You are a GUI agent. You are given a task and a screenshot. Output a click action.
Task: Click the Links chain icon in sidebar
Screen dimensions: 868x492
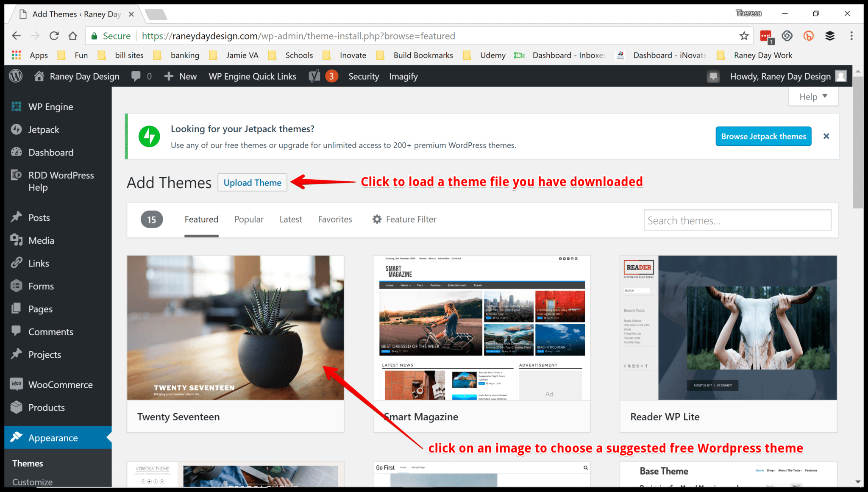17,263
